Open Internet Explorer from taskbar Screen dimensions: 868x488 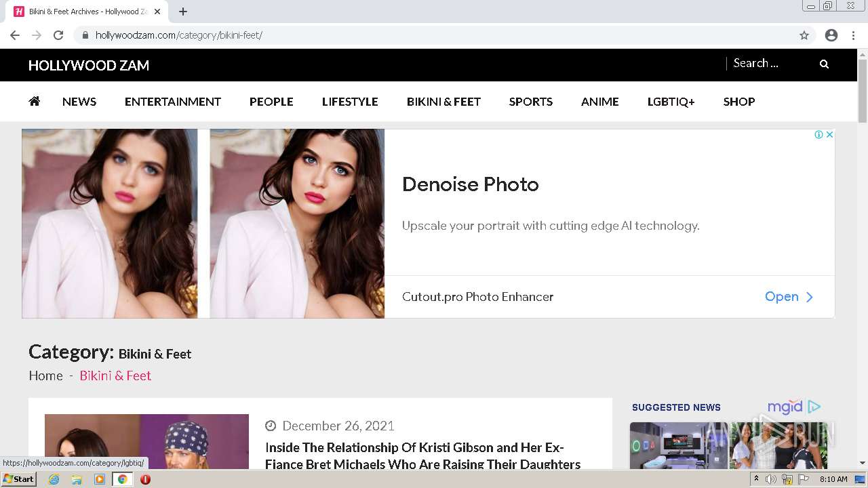coord(54,479)
